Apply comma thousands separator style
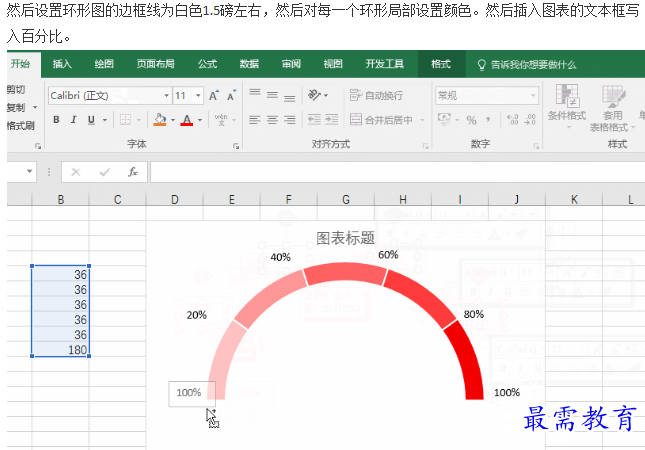645x450 pixels. coord(488,120)
